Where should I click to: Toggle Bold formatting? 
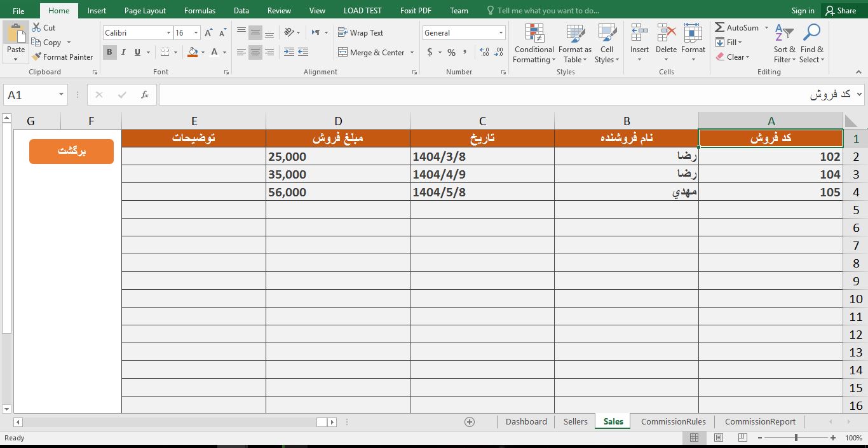(109, 53)
